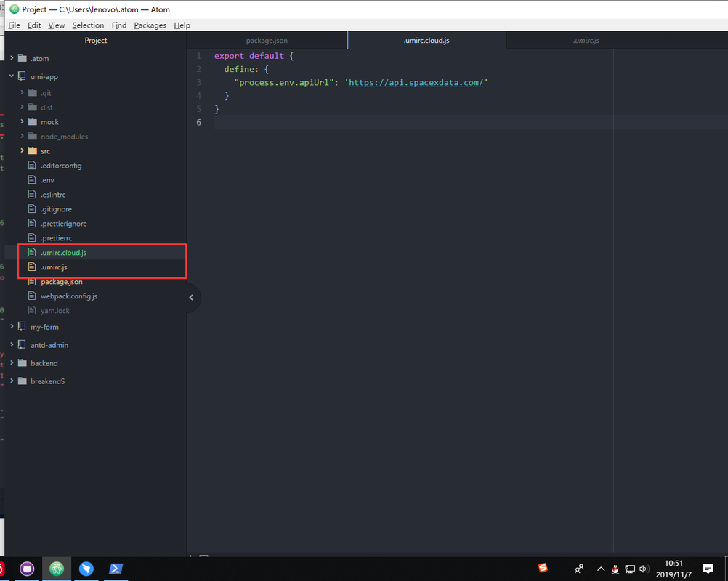Switch to the .umirc.js tab
The height and width of the screenshot is (581, 728).
[586, 41]
